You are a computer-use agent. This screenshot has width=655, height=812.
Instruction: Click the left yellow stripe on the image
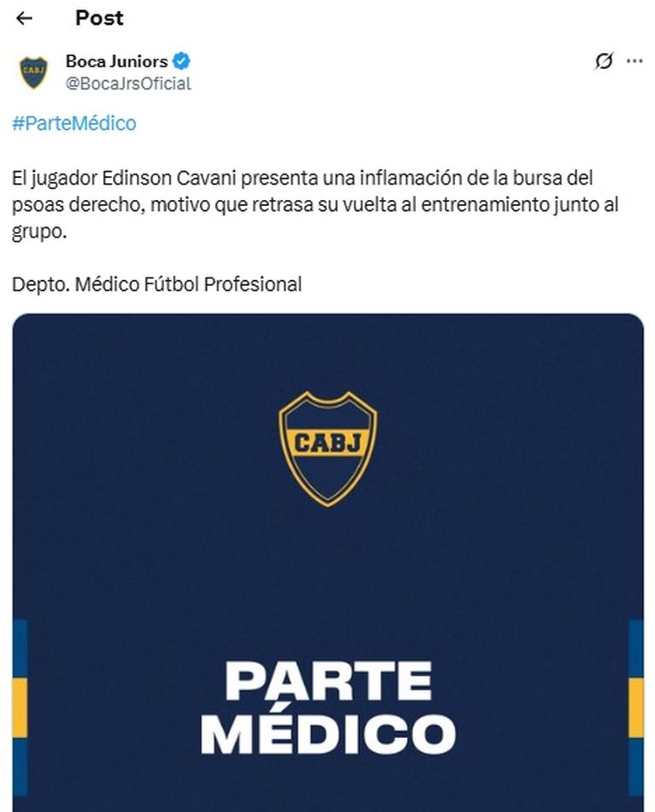pyautogui.click(x=20, y=706)
